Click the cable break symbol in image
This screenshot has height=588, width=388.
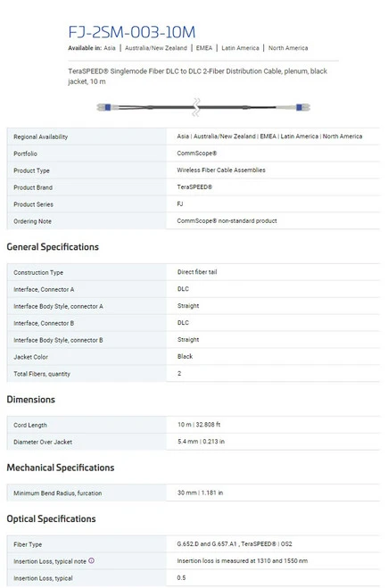196,107
